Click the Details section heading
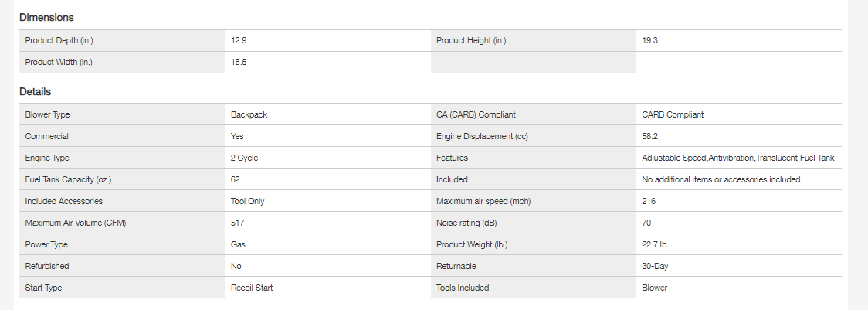Screen dimensions: 868x310 pyautogui.click(x=36, y=91)
